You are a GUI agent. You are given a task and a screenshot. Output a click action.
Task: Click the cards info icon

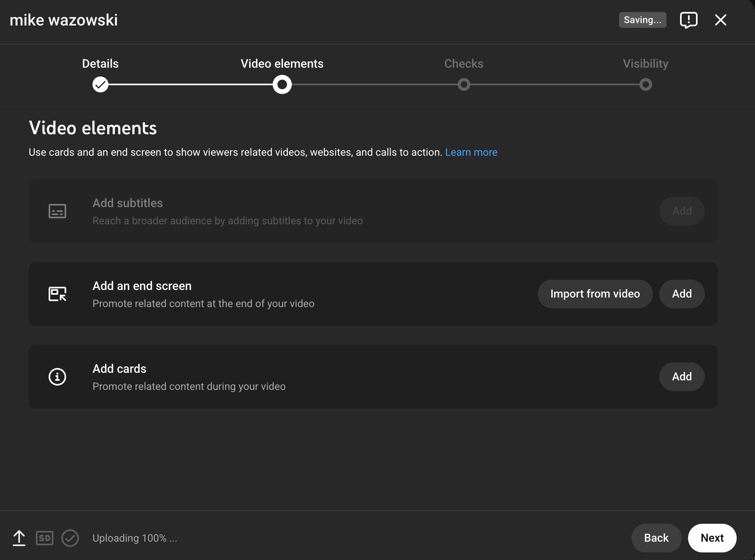coord(57,377)
